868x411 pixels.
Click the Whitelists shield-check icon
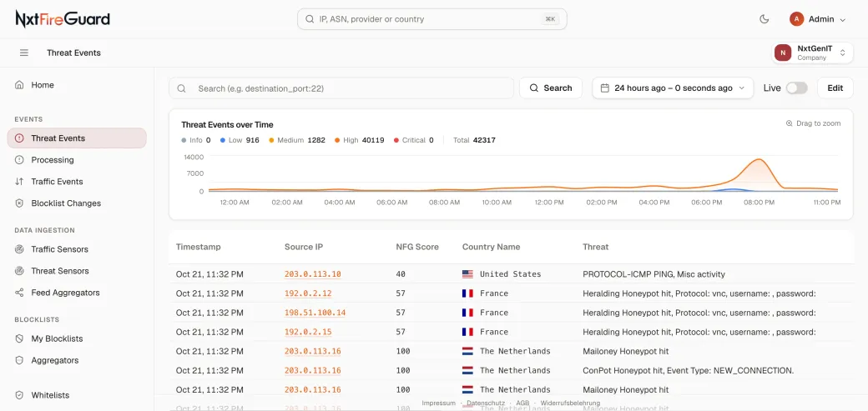(x=19, y=395)
